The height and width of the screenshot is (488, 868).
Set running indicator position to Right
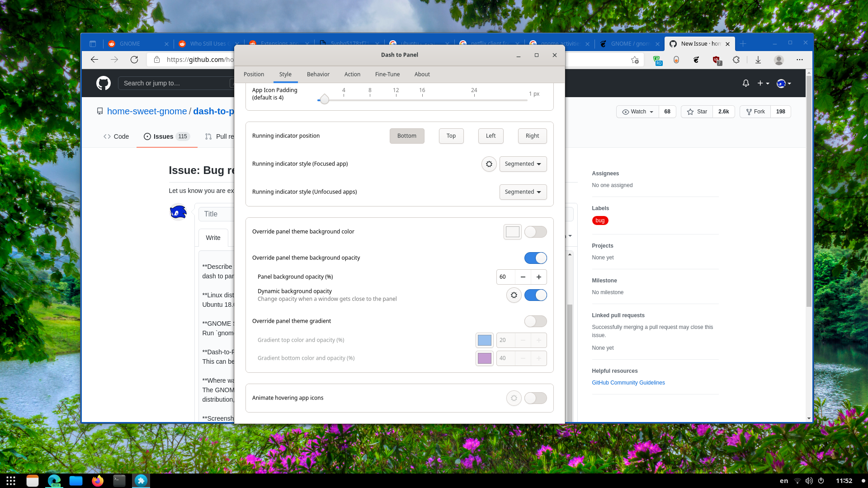(533, 136)
